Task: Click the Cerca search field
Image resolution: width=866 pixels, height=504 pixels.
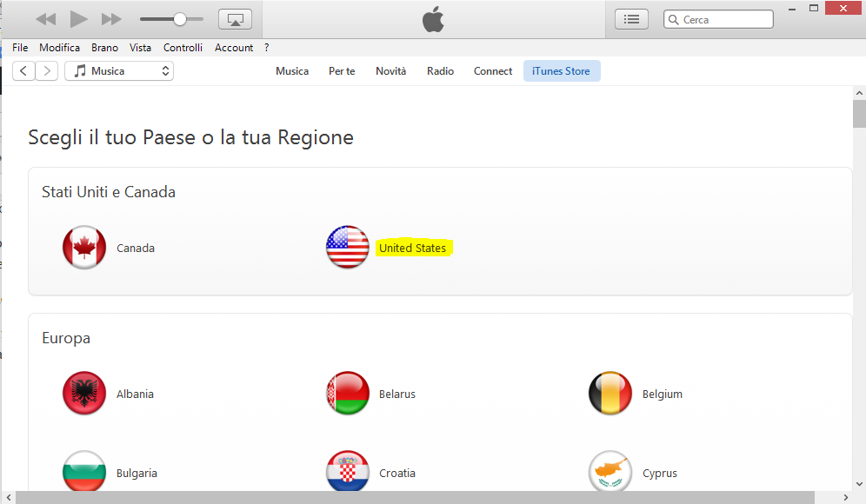Action: [x=722, y=19]
